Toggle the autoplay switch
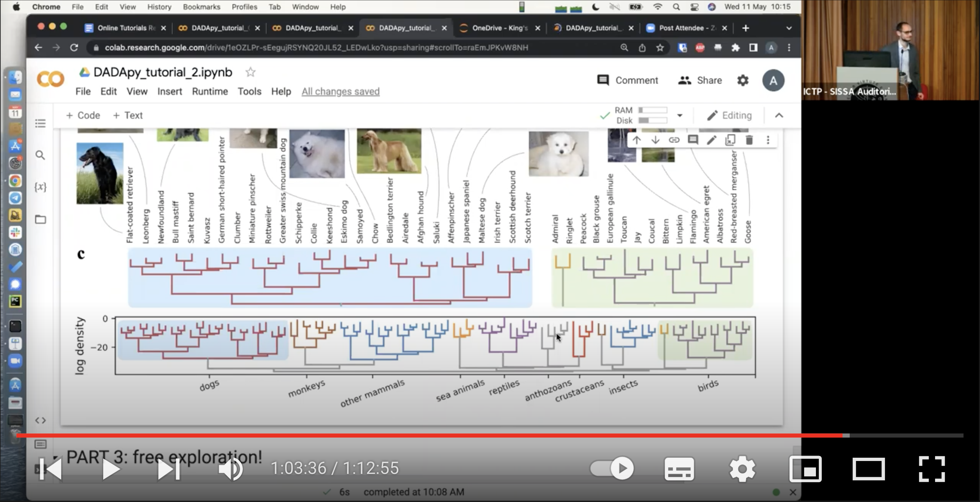 [612, 468]
